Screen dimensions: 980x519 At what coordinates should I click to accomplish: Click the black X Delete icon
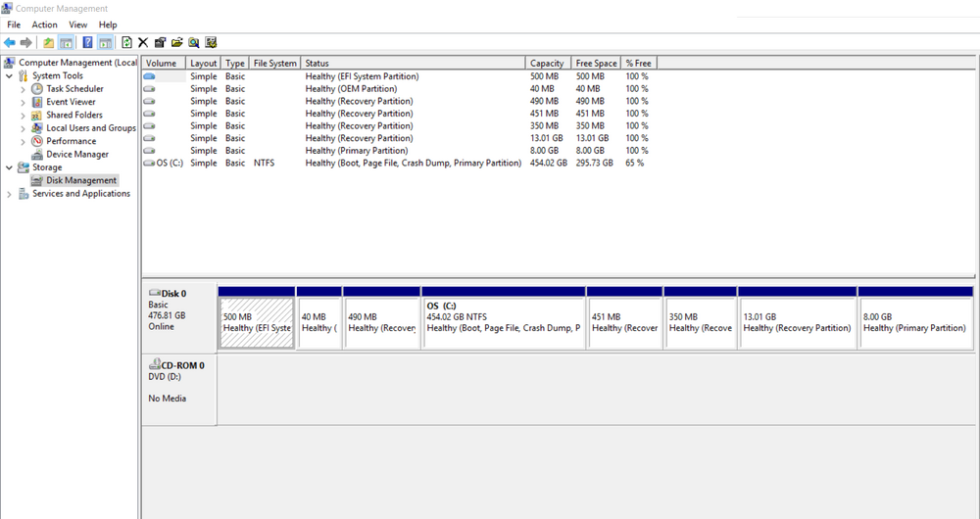point(143,42)
